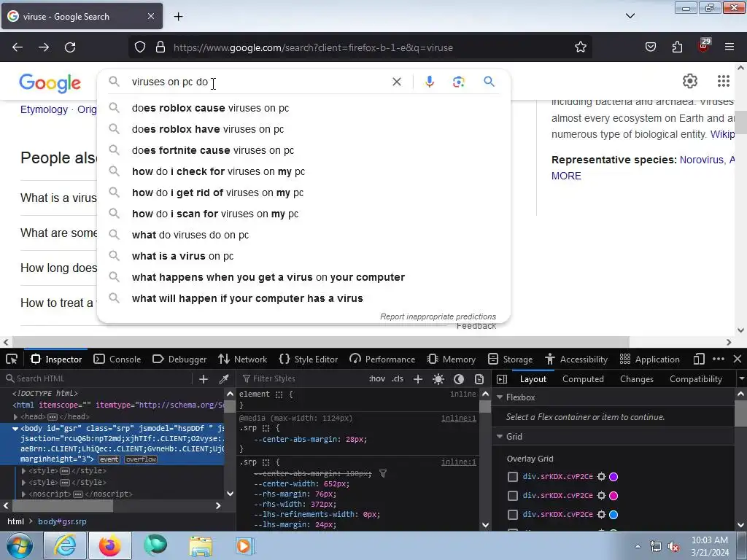Bookmark this page with the star icon
Image resolution: width=747 pixels, height=560 pixels.
(580, 47)
